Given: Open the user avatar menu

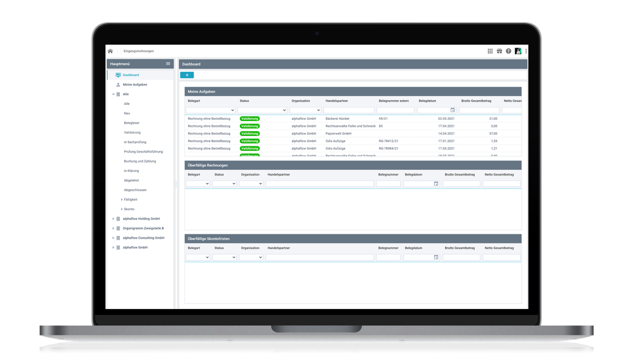Looking at the screenshot, I should click(518, 51).
